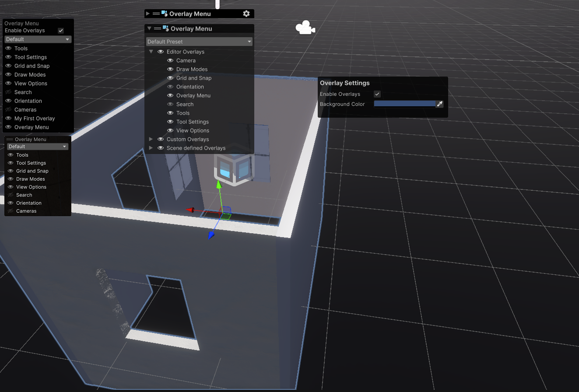Toggle Enable Overlays checkbox in Overlay Settings
Screen dimensions: 579x392
(377, 94)
